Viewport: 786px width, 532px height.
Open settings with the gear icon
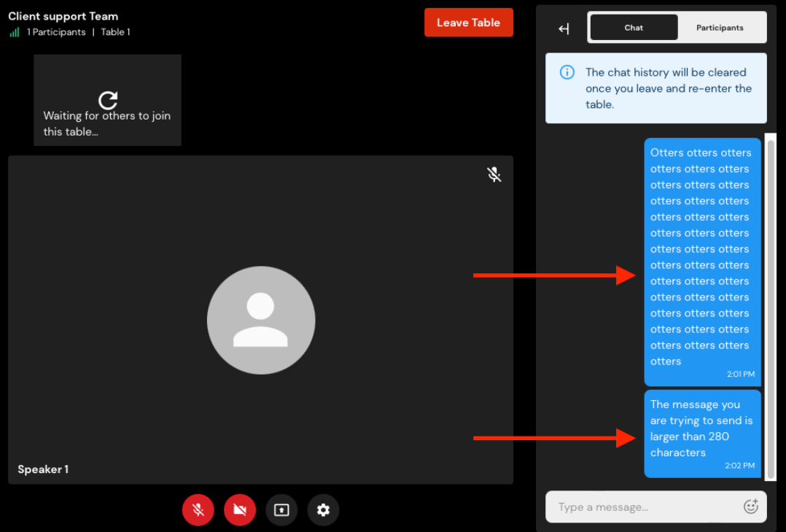(324, 510)
